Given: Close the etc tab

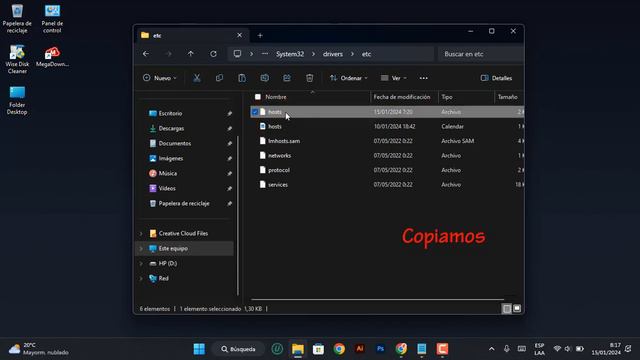Looking at the screenshot, I should point(240,36).
